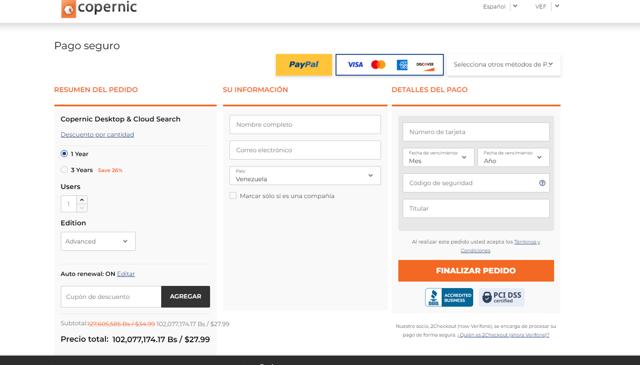Click Editar next to Auto renewal

126,274
